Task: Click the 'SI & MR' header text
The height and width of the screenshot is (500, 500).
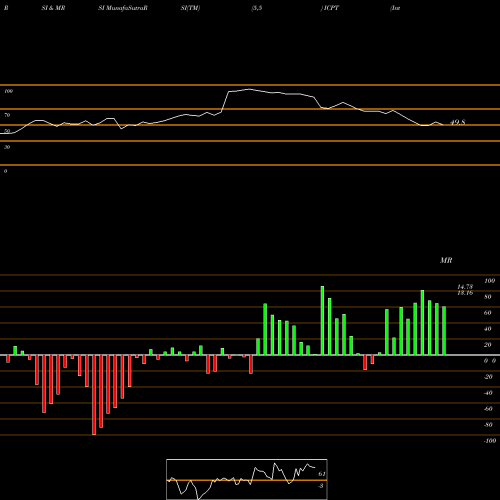Action: pyautogui.click(x=53, y=8)
